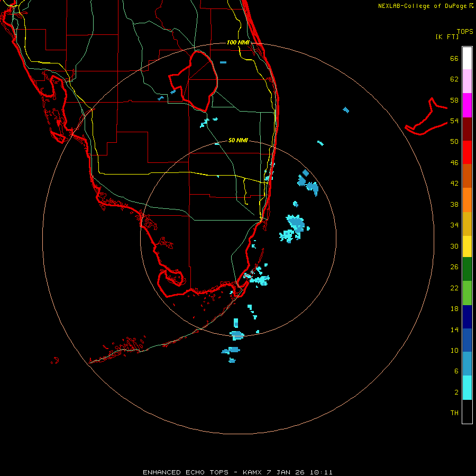Select the navy 22 kft legend swatch
The height and width of the screenshot is (476, 476).
point(467,317)
